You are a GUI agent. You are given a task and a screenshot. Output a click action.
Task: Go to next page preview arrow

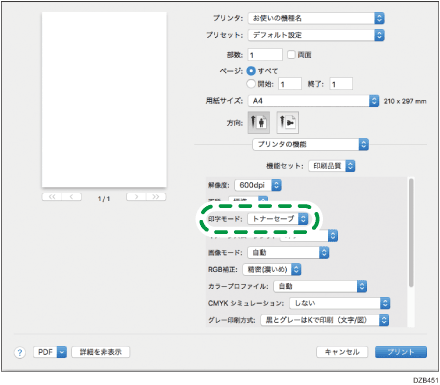tap(136, 197)
